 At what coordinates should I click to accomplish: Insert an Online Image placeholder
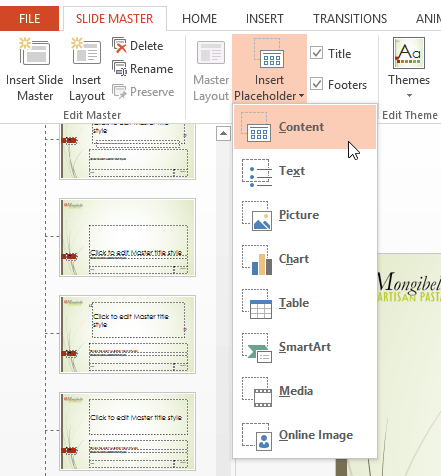click(x=305, y=435)
